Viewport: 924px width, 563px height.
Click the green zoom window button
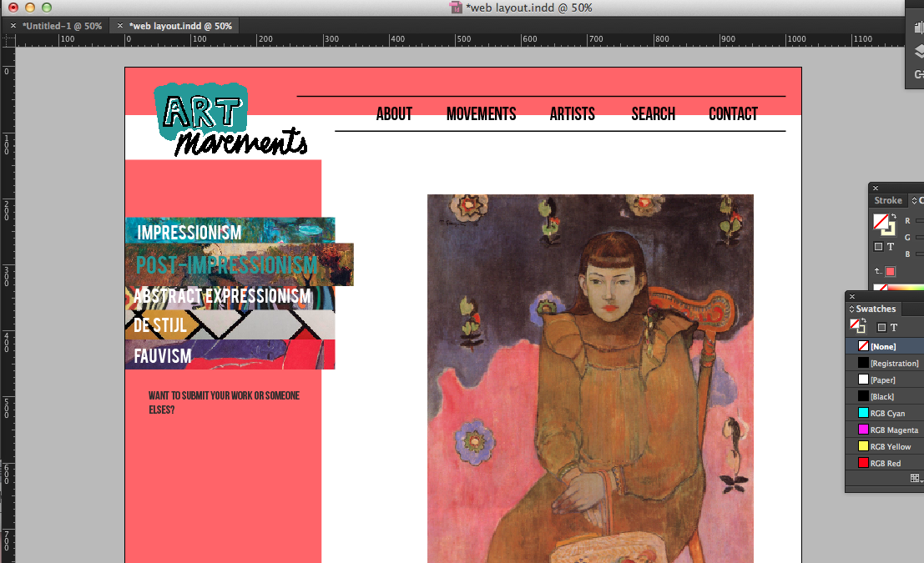[47, 8]
